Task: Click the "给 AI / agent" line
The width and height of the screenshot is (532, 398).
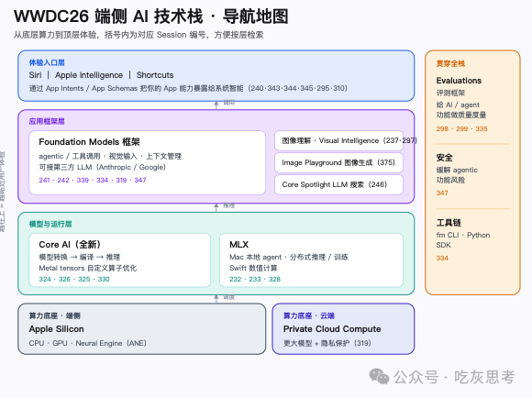Action: [458, 105]
